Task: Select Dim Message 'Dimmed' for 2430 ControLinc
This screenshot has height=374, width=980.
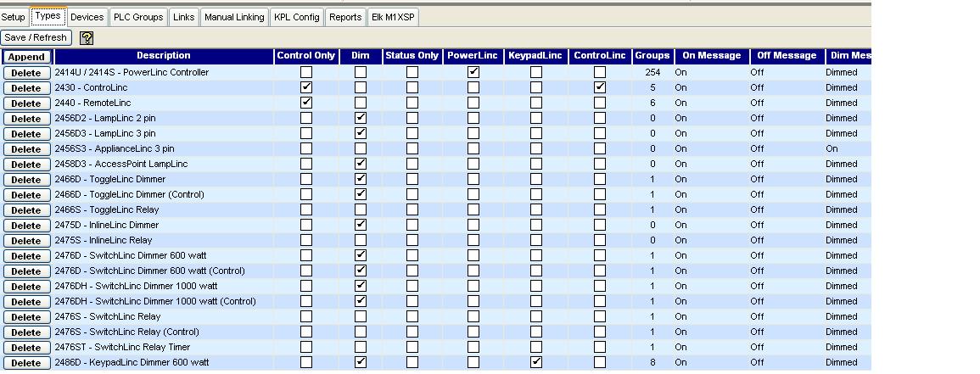Action: [x=841, y=87]
